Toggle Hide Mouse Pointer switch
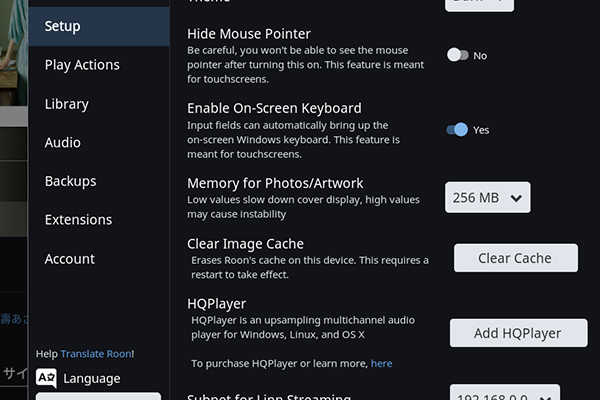This screenshot has width=600, height=400. click(458, 55)
